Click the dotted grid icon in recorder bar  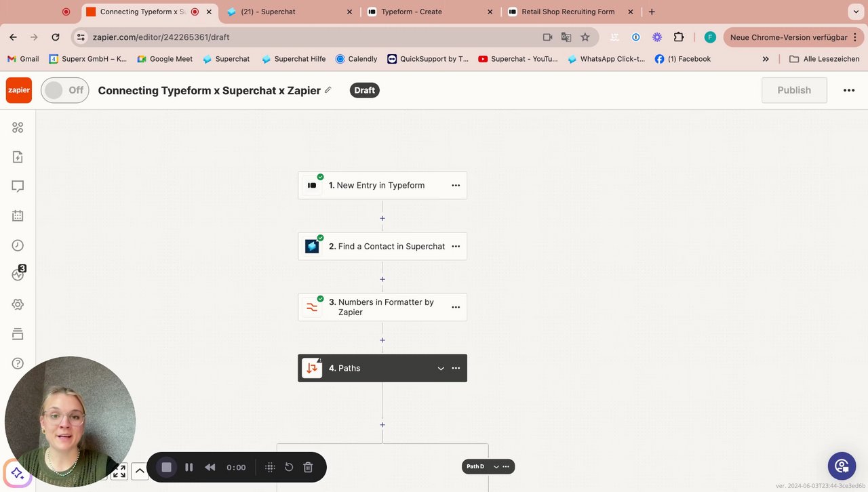[x=270, y=467]
